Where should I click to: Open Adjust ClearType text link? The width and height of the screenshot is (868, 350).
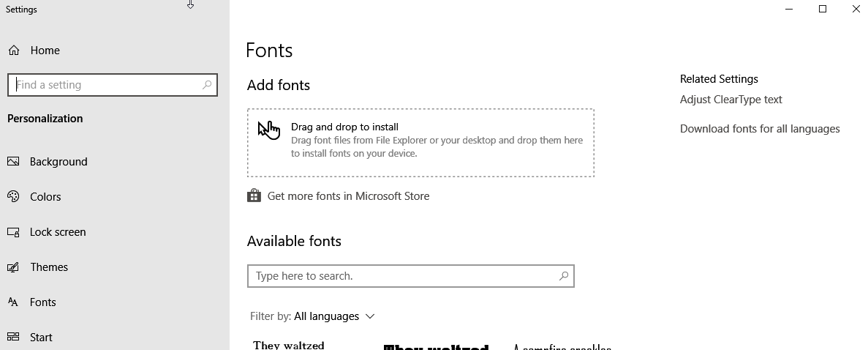pyautogui.click(x=731, y=100)
